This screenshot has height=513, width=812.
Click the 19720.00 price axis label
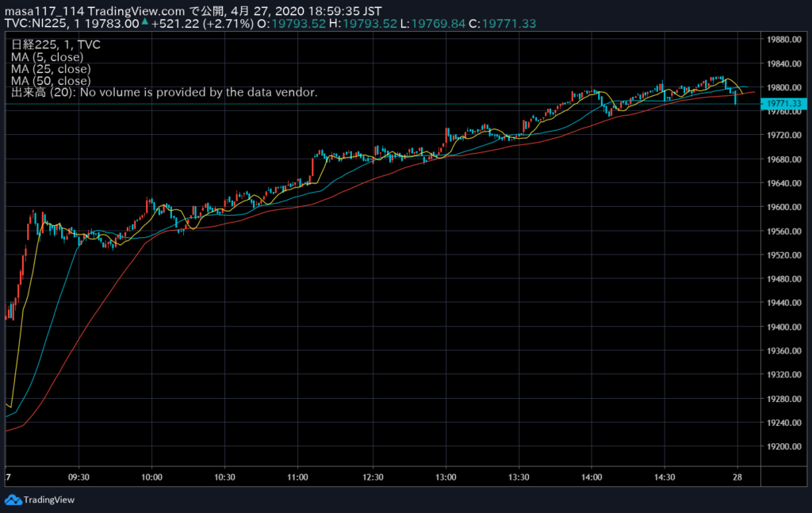[784, 135]
